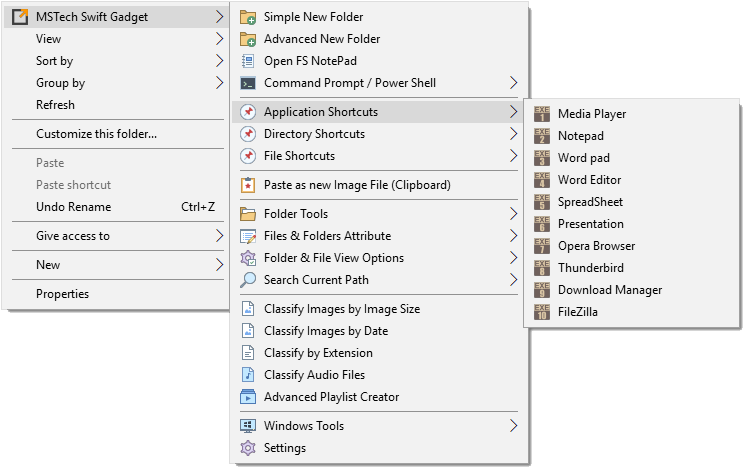The image size is (744, 468).
Task: Click the Open FS NotePad icon
Action: pos(248,61)
